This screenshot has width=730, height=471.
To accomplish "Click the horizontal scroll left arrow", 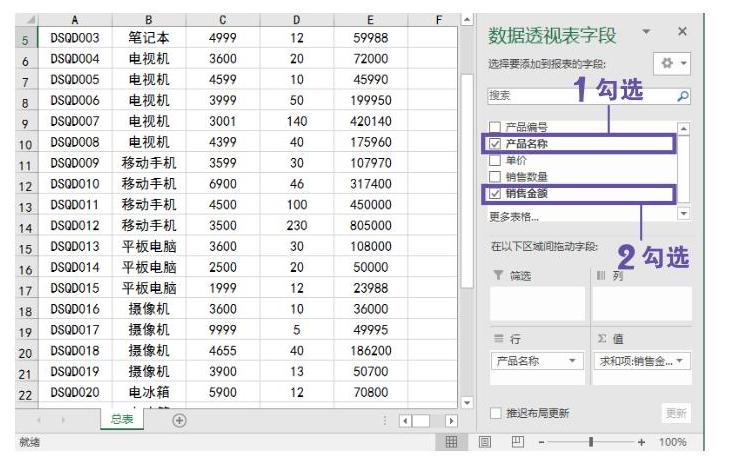I will click(x=405, y=421).
